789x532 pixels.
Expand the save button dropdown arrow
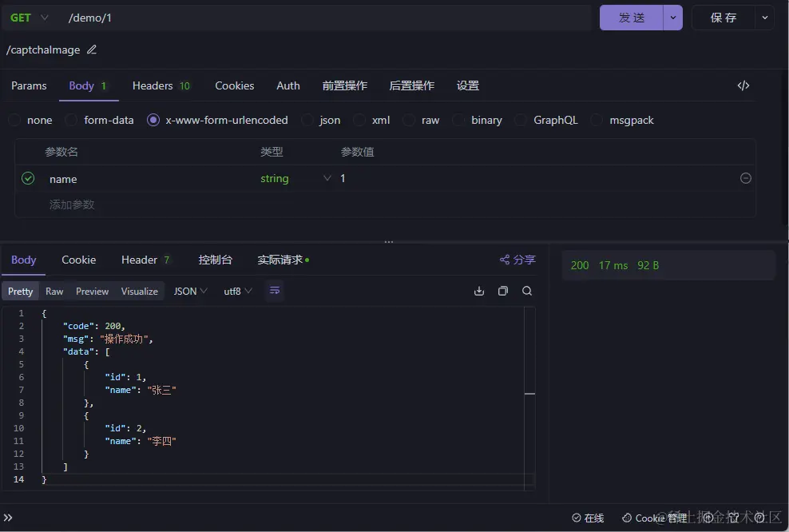(x=764, y=18)
